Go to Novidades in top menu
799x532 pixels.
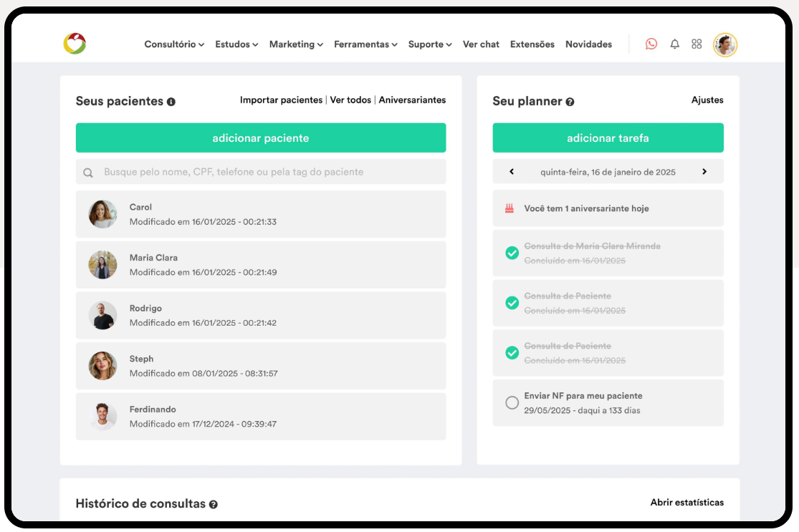(588, 44)
